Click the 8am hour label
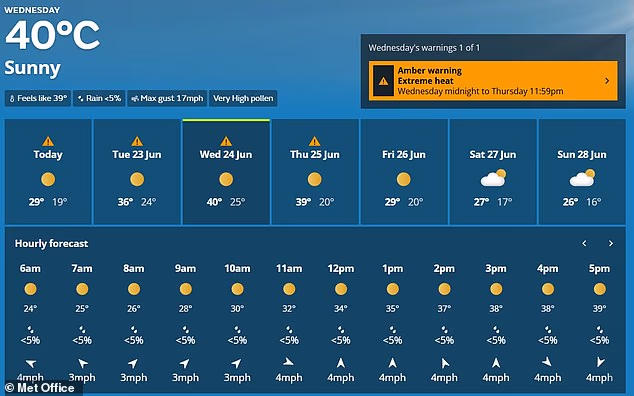Viewport: 634px width, 396px height. point(134,269)
